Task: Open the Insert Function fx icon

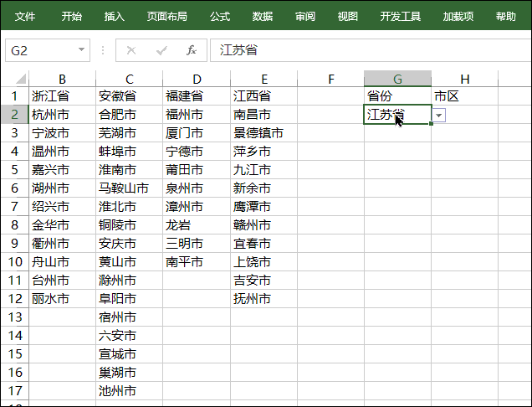Action: point(192,50)
